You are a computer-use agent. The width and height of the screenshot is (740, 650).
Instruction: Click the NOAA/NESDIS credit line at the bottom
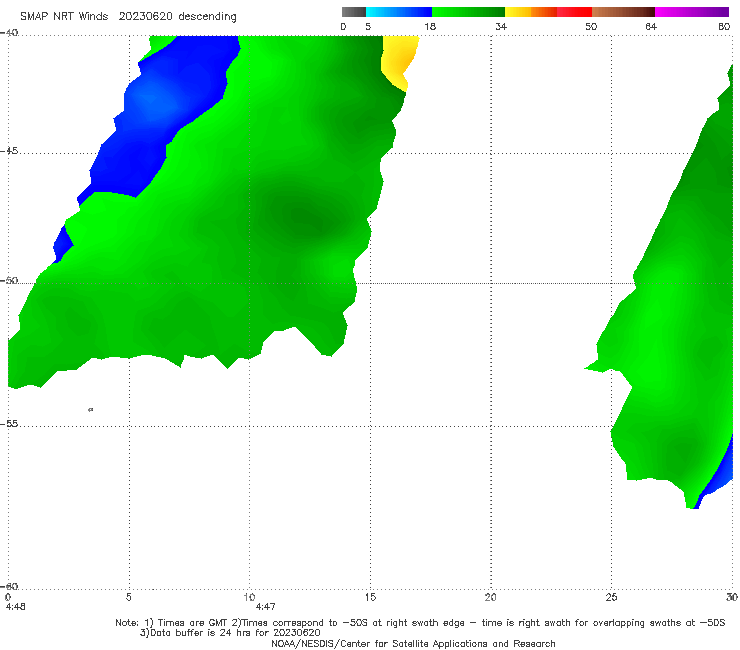tap(413, 643)
